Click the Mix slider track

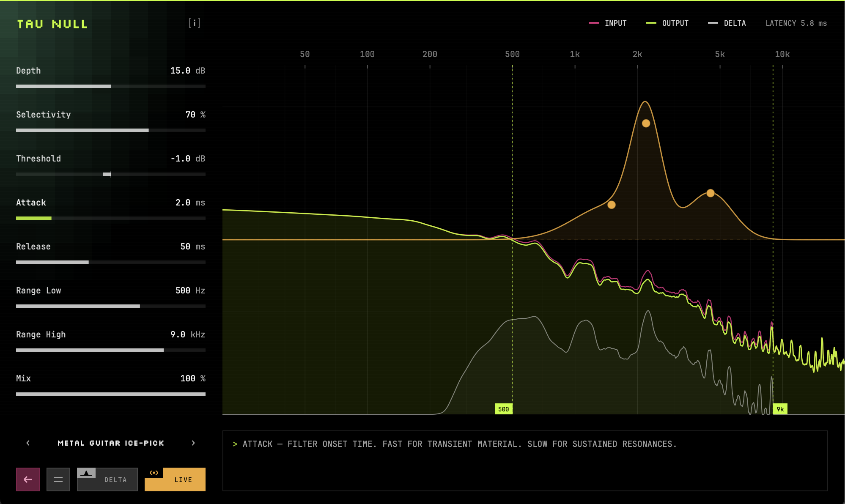(111, 394)
